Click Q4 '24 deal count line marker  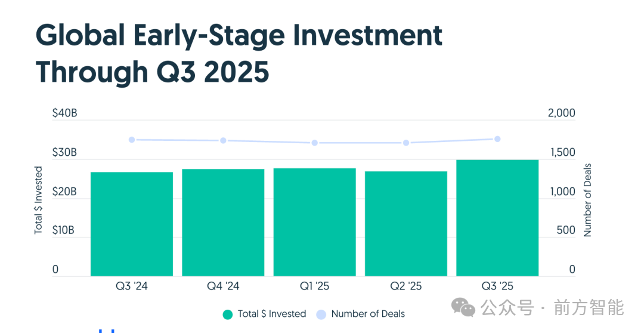tap(223, 141)
